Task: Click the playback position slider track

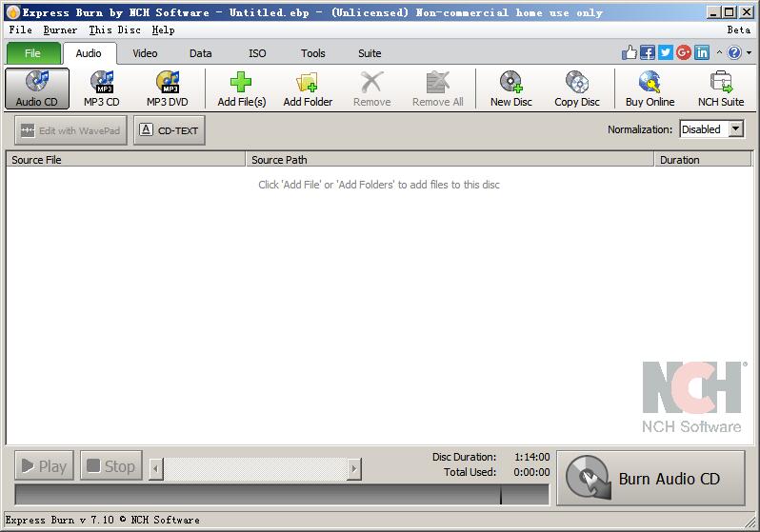Action: (x=255, y=468)
